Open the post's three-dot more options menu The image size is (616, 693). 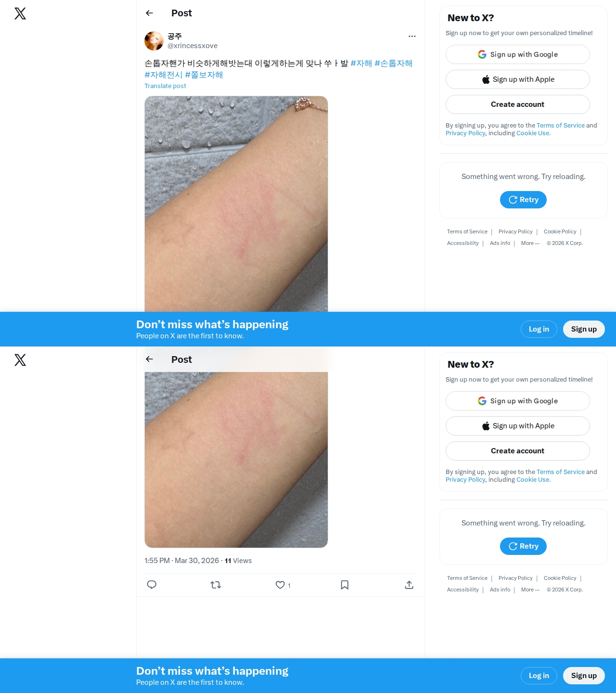click(x=412, y=36)
